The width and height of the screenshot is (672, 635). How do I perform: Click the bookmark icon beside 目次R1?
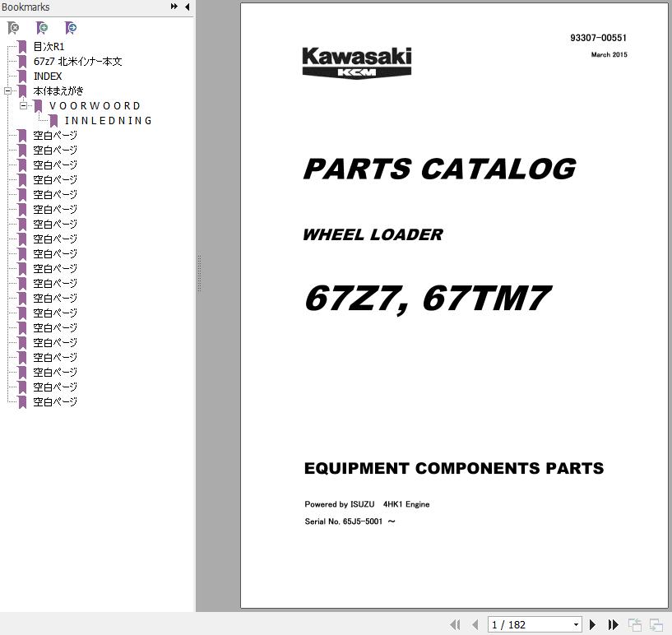click(23, 47)
